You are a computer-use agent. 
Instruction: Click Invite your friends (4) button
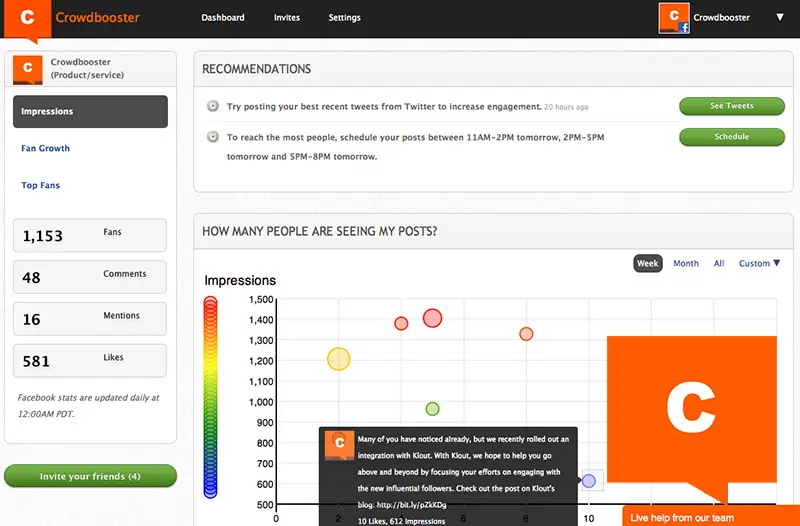(90, 476)
